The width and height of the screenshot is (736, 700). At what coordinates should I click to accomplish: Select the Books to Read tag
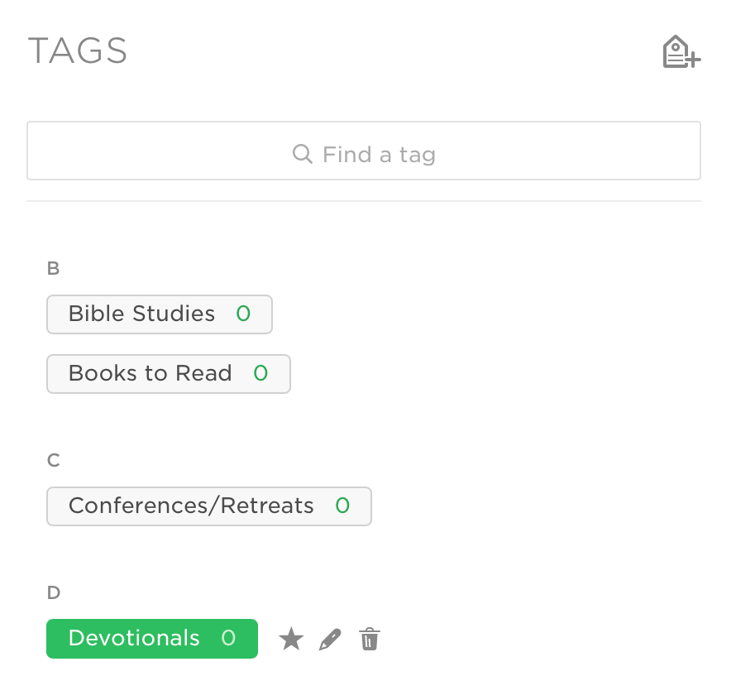150,374
